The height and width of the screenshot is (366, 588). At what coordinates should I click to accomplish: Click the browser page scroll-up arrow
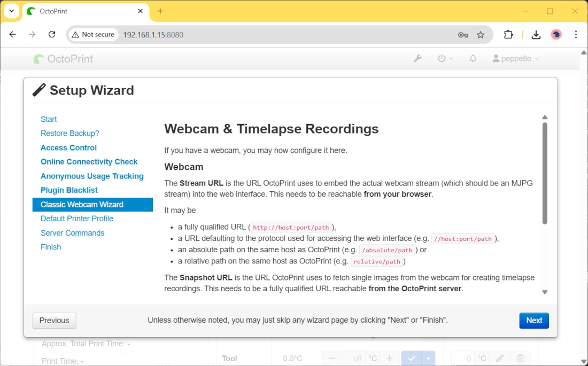point(584,53)
